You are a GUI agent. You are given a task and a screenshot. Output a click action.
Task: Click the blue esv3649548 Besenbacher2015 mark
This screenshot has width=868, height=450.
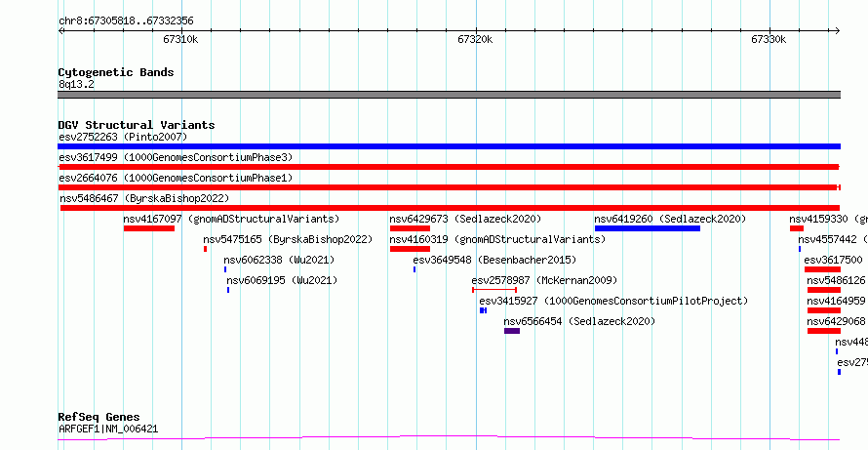click(x=414, y=269)
